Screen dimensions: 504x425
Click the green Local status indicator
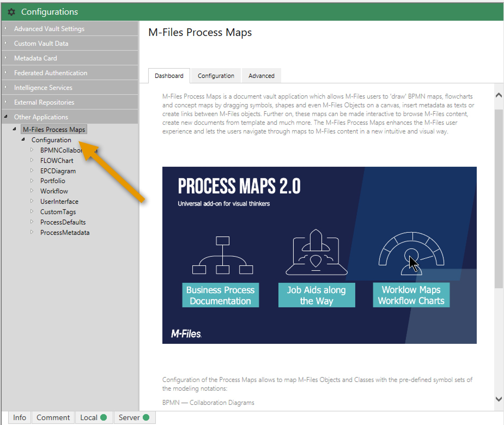pos(104,417)
